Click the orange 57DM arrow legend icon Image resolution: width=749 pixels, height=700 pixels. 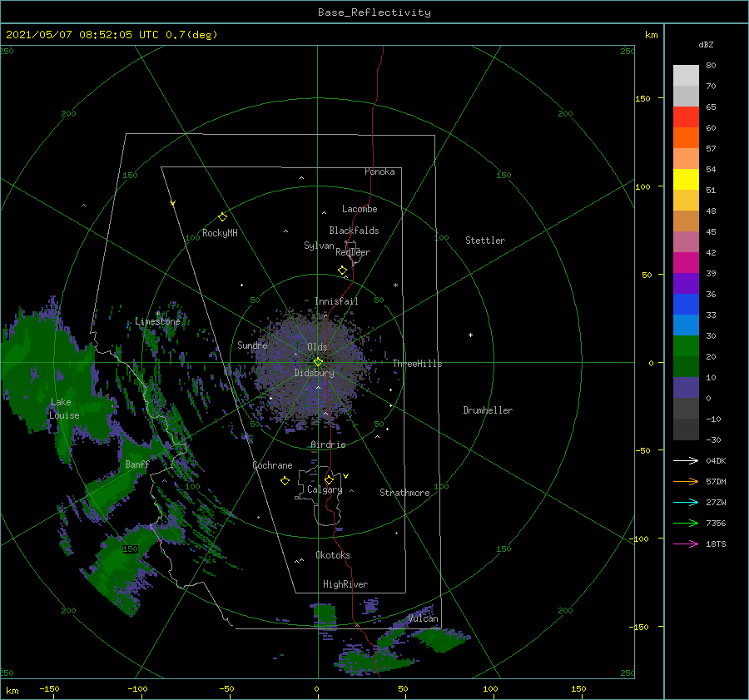(686, 482)
